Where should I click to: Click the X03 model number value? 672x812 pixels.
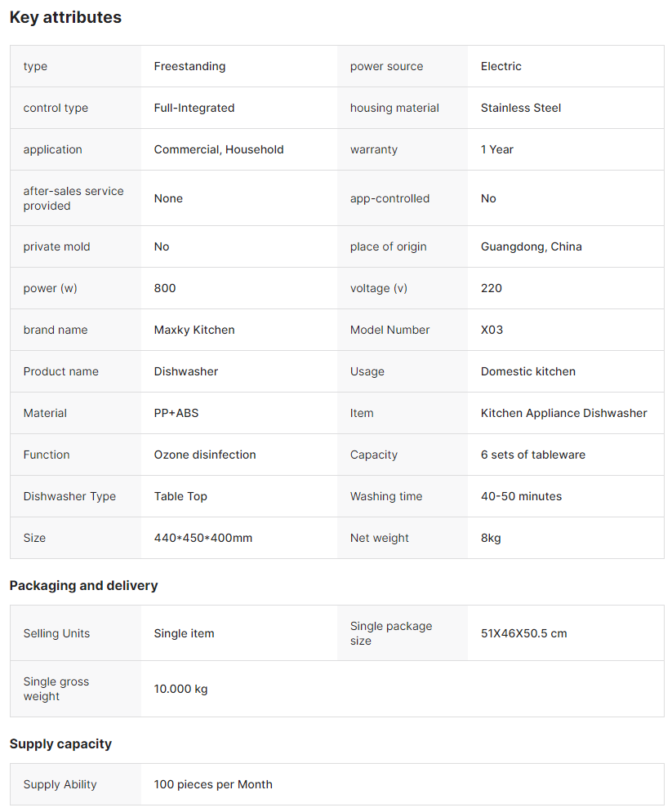tap(492, 330)
